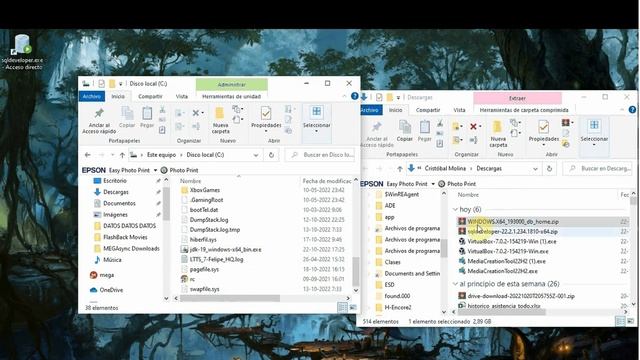Collapse the ribbon in Disco local window
The height and width of the screenshot is (360, 640).
(x=344, y=96)
